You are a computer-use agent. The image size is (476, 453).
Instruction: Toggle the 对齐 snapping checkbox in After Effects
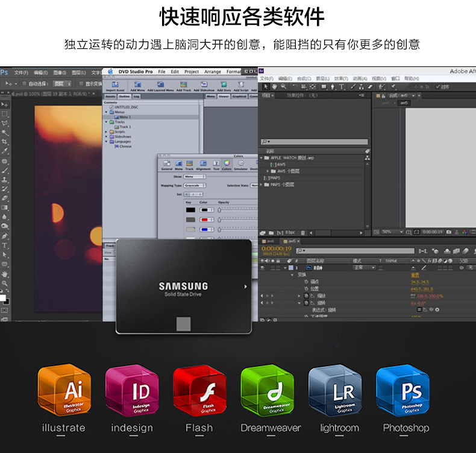coord(438,87)
